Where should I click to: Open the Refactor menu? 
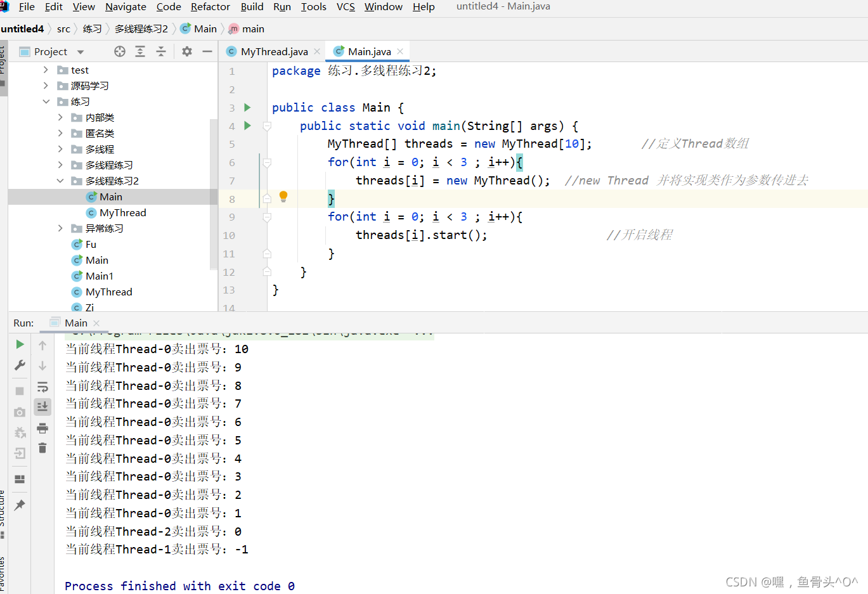click(x=210, y=7)
